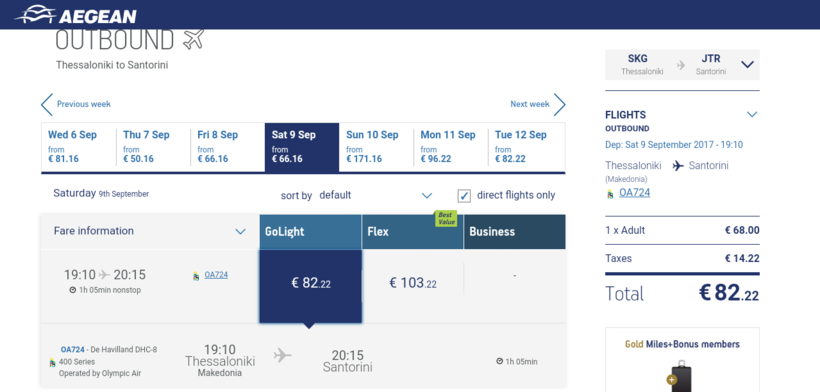Click the Best Value badge on Flex

[x=446, y=218]
